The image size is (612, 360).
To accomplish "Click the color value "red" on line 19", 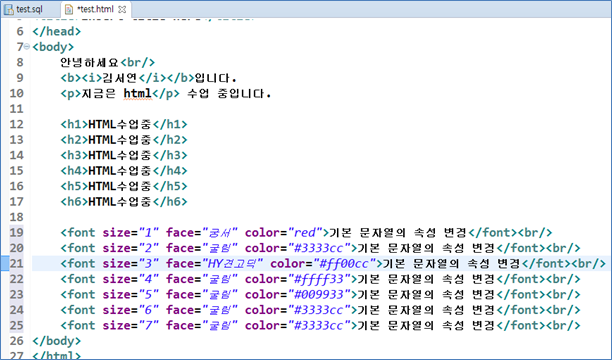I will [x=305, y=233].
